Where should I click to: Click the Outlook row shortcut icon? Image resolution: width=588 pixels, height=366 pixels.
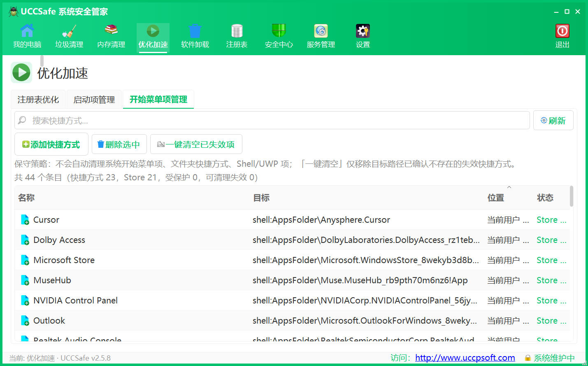[x=25, y=321]
